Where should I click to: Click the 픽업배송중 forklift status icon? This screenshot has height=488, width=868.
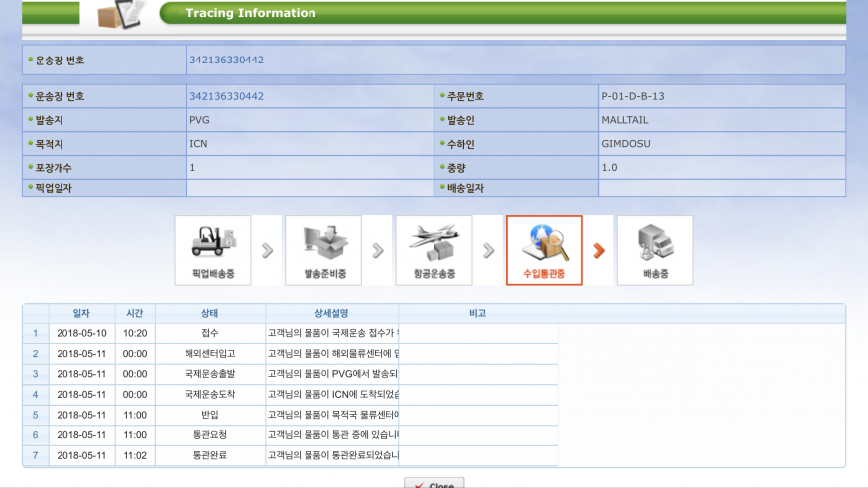pos(212,250)
